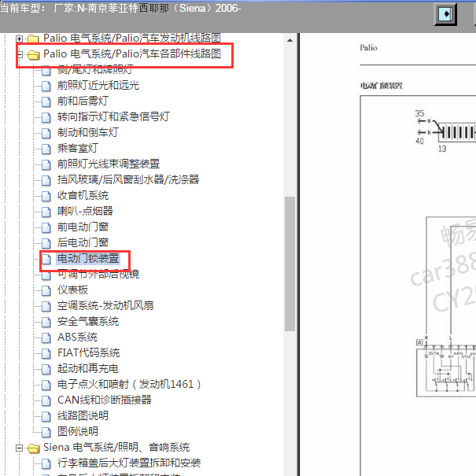
Task: Select Siena 电气系统/照明、音响系统 label
Action: point(116,448)
